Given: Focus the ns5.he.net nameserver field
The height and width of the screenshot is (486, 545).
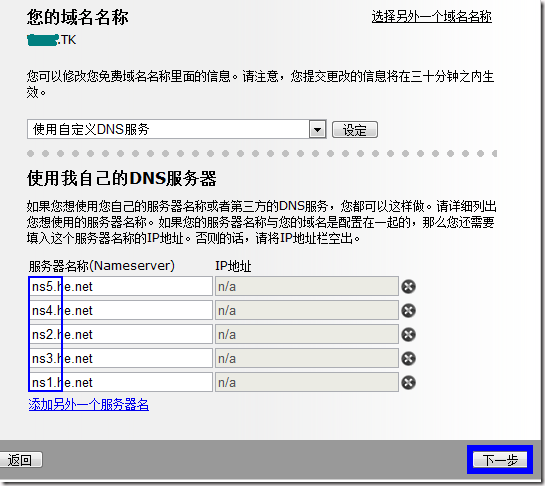Looking at the screenshot, I should pos(120,286).
